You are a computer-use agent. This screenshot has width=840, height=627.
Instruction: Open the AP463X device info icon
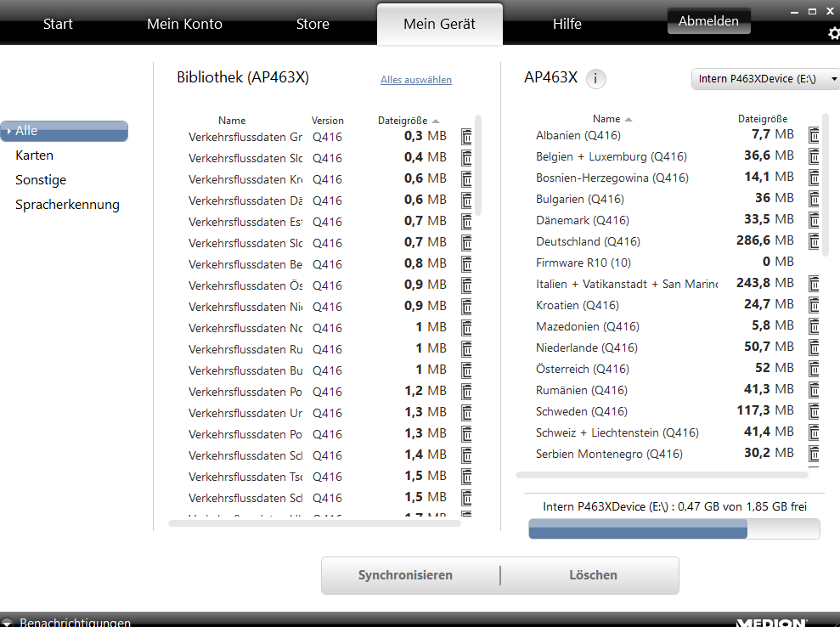point(595,79)
